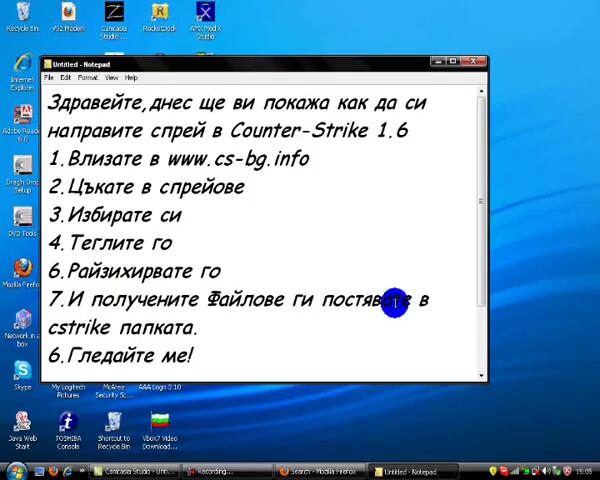Launch Mozilla Firefox from desktop

(x=22, y=269)
